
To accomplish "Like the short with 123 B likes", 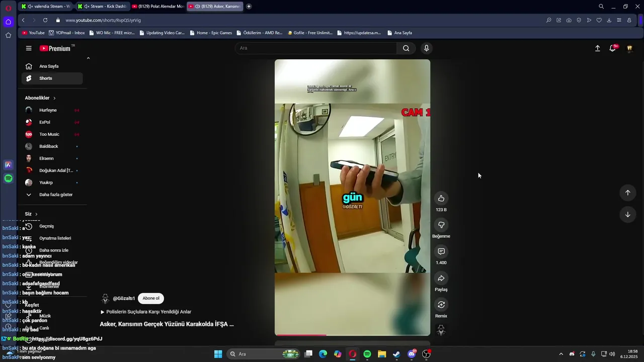I will pos(441,198).
